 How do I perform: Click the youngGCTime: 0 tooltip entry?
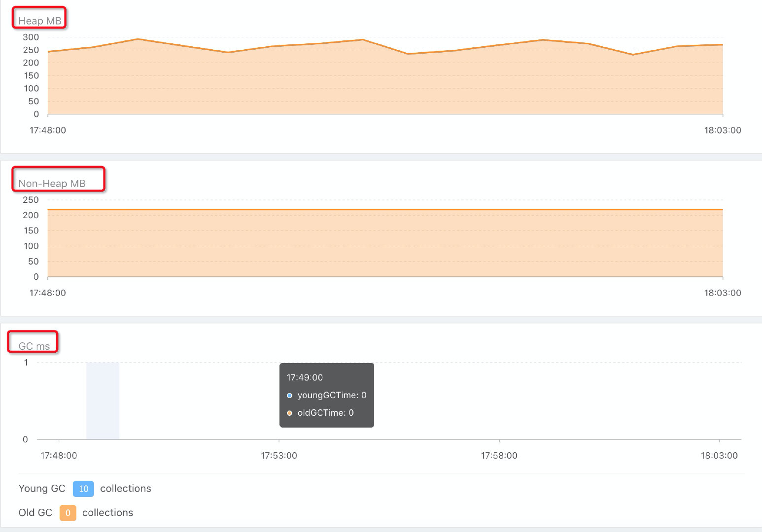pos(332,396)
